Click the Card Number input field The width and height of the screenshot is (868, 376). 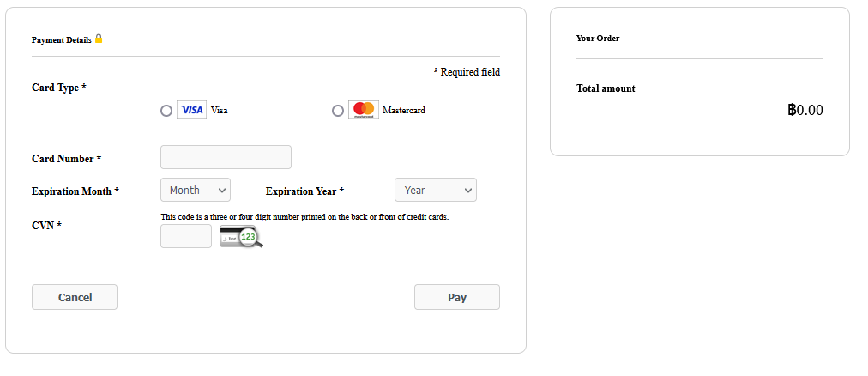click(x=226, y=157)
